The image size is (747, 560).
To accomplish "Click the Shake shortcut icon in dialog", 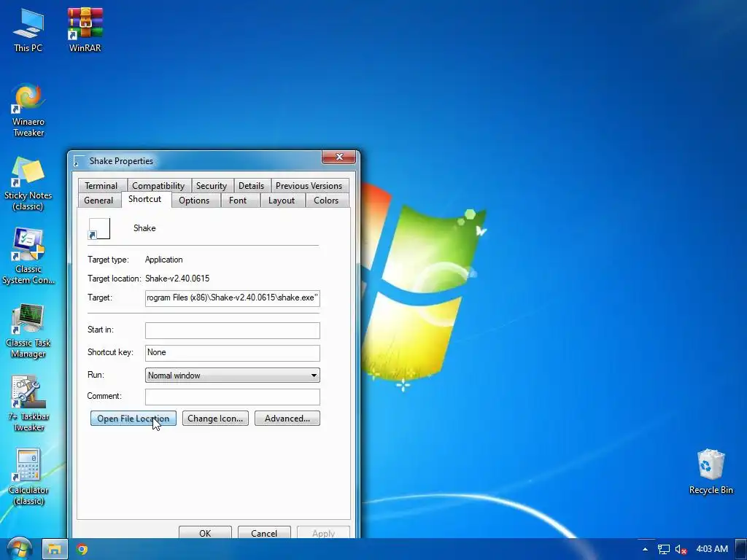I will (99, 228).
